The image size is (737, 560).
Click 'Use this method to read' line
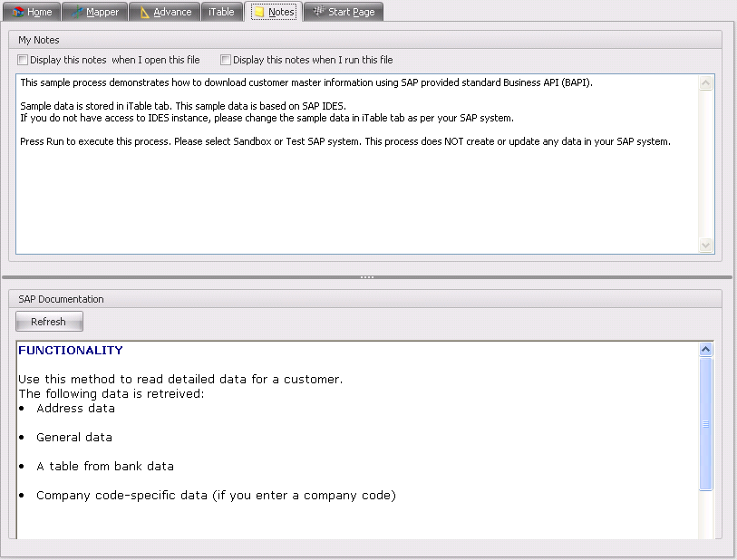tap(180, 380)
